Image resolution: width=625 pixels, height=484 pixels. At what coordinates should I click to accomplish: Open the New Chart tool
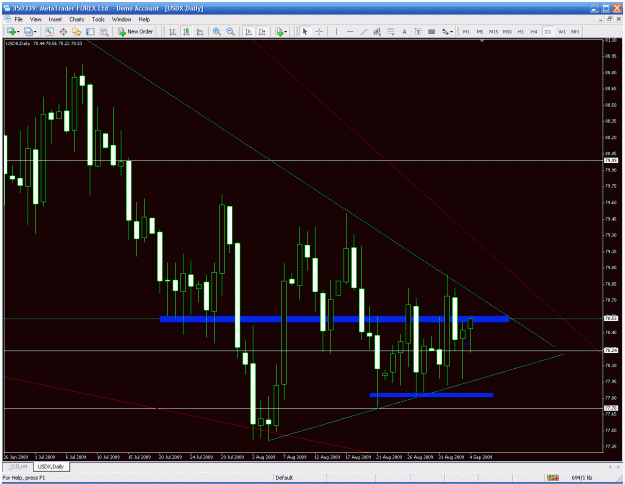point(11,31)
